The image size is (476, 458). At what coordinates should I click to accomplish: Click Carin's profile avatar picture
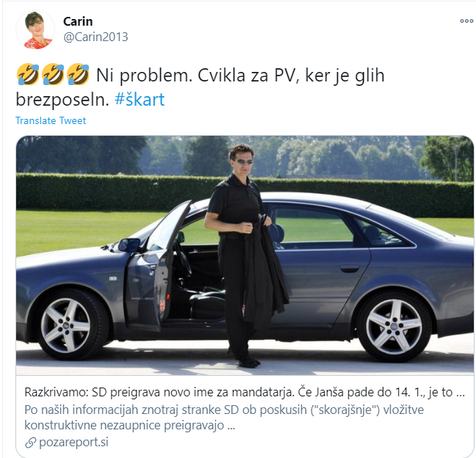[35, 29]
